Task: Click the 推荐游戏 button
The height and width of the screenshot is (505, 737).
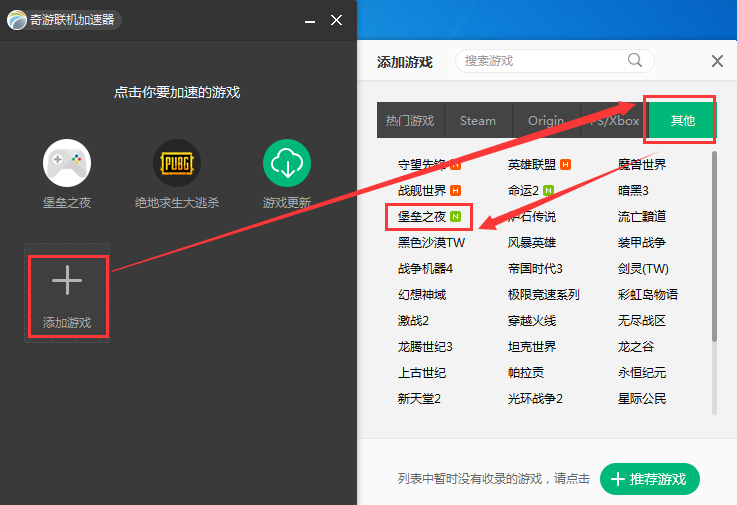Action: [650, 479]
